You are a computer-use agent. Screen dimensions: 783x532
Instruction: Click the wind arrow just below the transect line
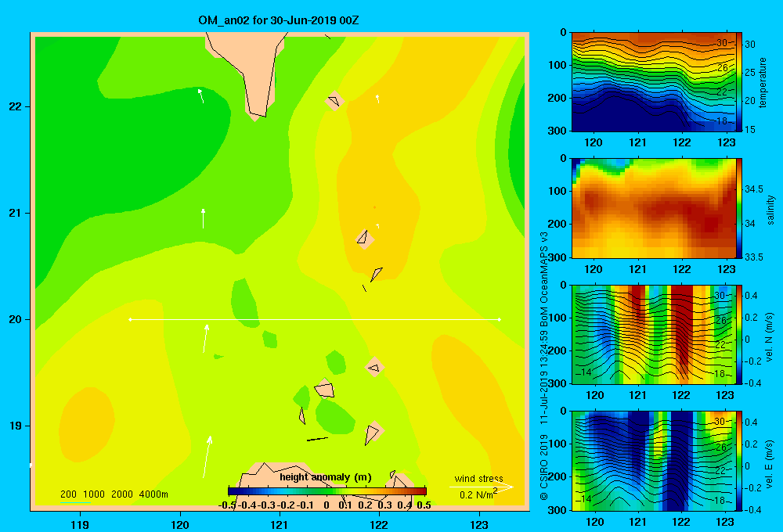tap(205, 339)
